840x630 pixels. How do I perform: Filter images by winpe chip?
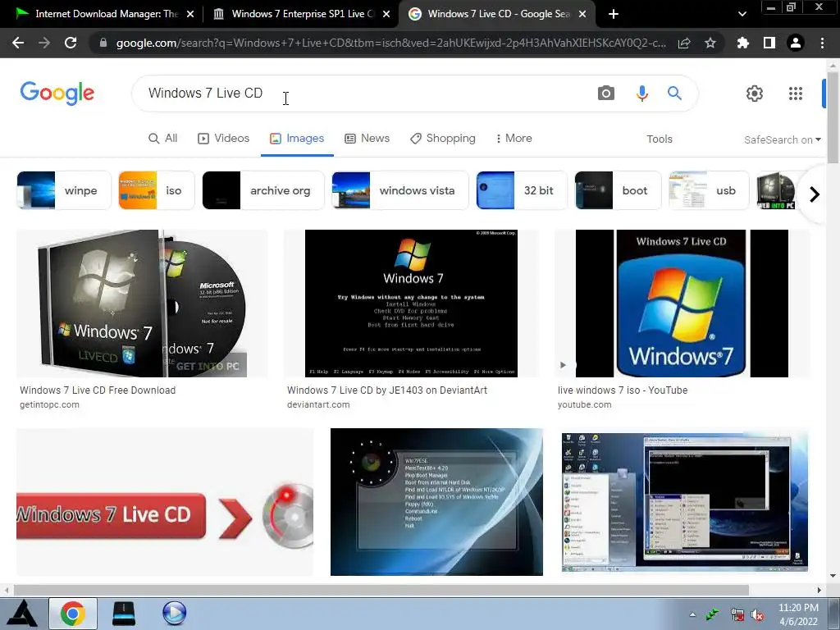[x=64, y=190]
